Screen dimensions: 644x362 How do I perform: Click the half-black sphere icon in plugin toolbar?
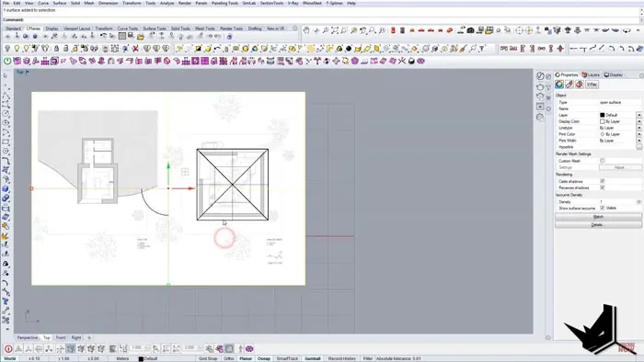tap(411, 61)
